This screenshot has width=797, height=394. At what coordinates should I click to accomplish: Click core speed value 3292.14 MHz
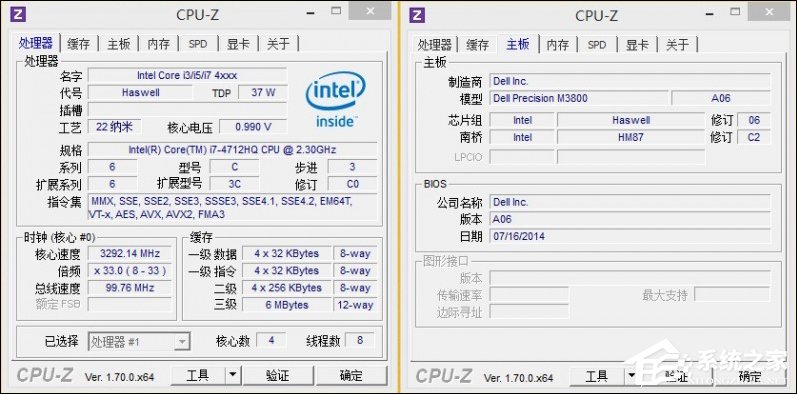coord(130,253)
